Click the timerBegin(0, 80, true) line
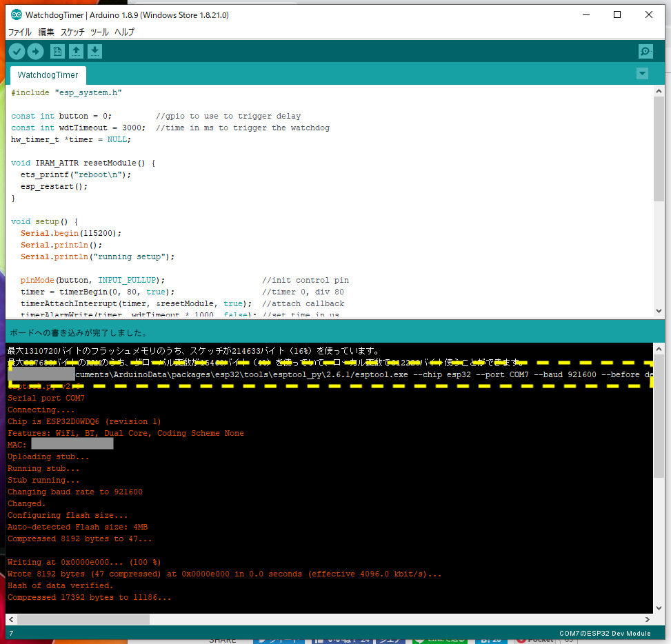 (97, 292)
